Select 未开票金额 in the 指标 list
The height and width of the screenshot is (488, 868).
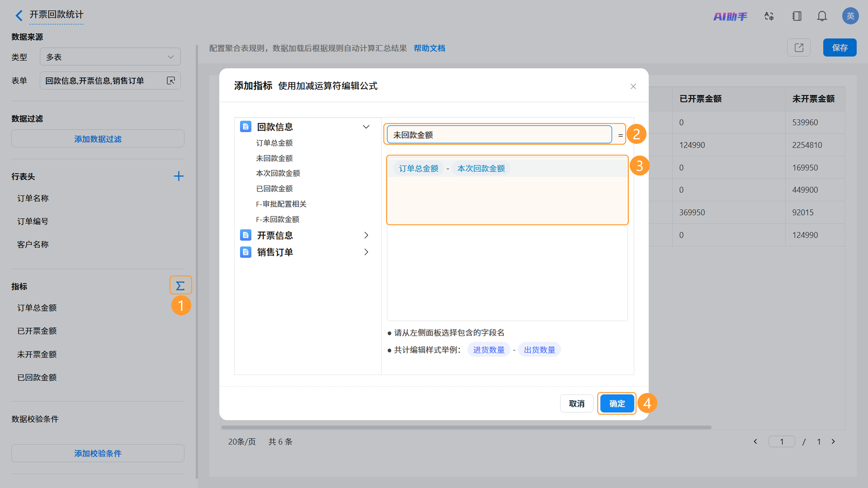click(37, 354)
